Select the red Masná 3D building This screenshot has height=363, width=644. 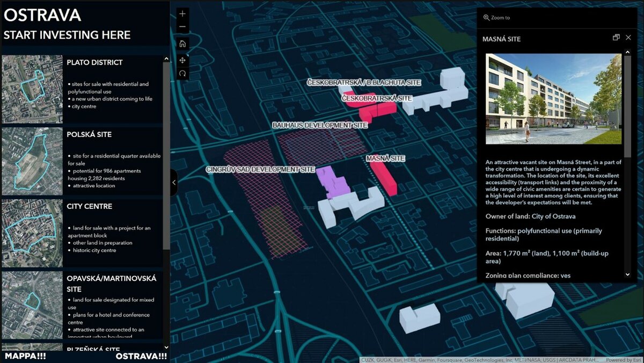(x=384, y=178)
